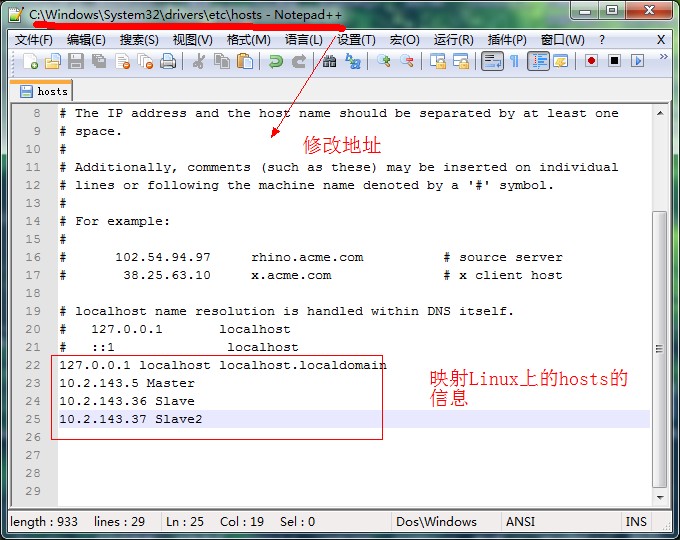Open the 窗口(W) menu
The image size is (680, 540).
(x=562, y=40)
